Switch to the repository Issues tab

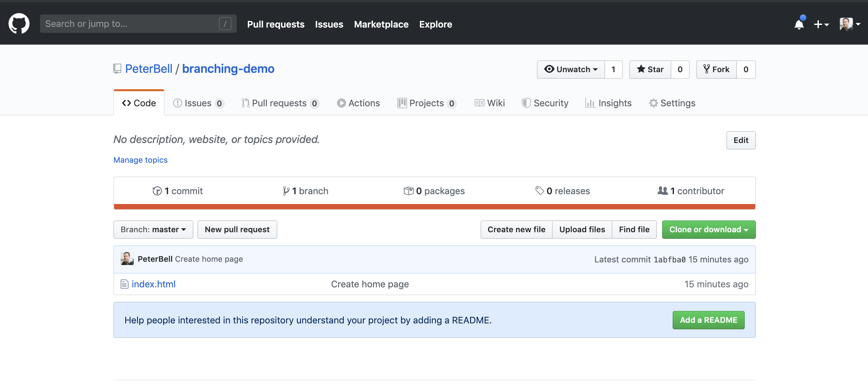(x=198, y=103)
